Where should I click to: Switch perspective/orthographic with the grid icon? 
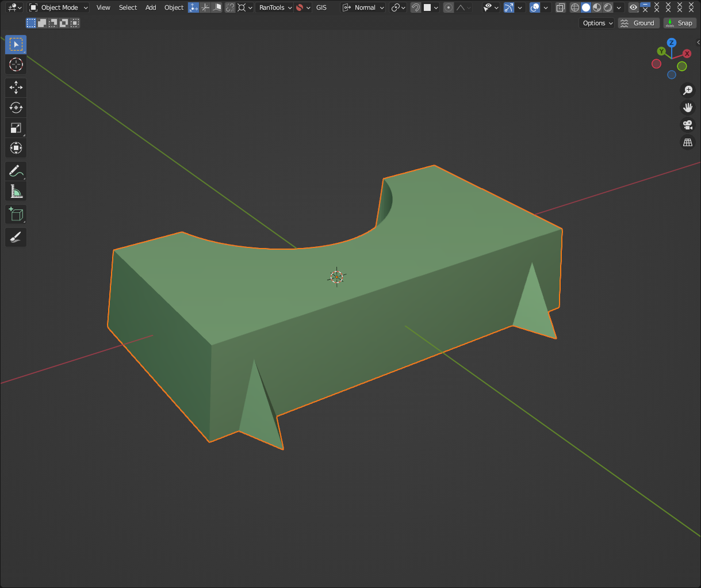tap(687, 142)
